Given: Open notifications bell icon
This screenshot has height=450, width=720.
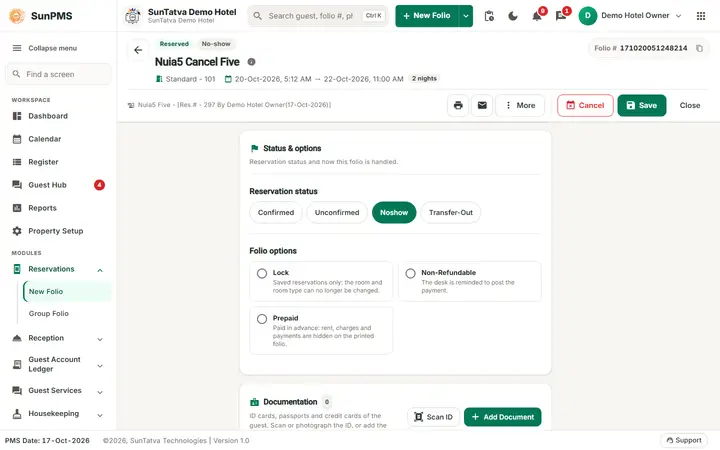Looking at the screenshot, I should 536,17.
